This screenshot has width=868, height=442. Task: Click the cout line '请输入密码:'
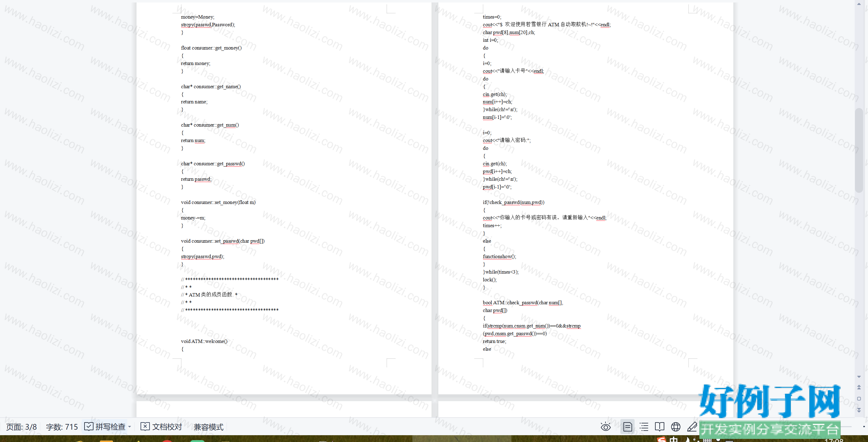point(507,140)
